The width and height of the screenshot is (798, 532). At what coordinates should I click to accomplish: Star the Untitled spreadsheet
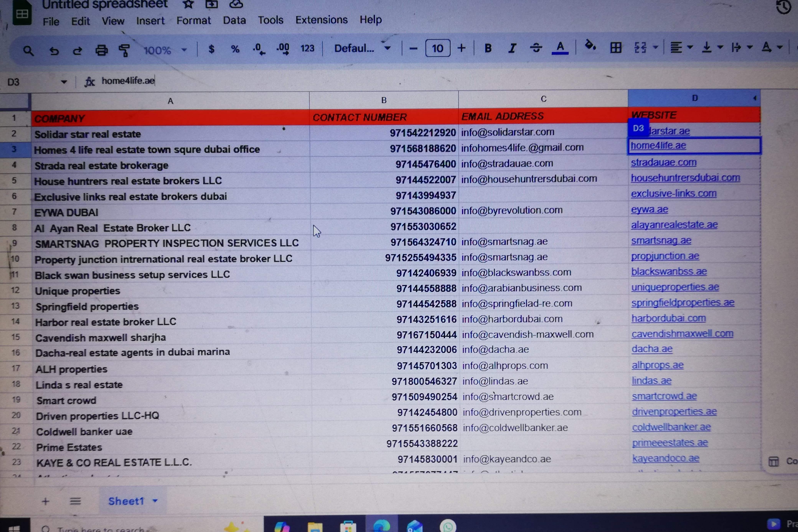(x=188, y=4)
